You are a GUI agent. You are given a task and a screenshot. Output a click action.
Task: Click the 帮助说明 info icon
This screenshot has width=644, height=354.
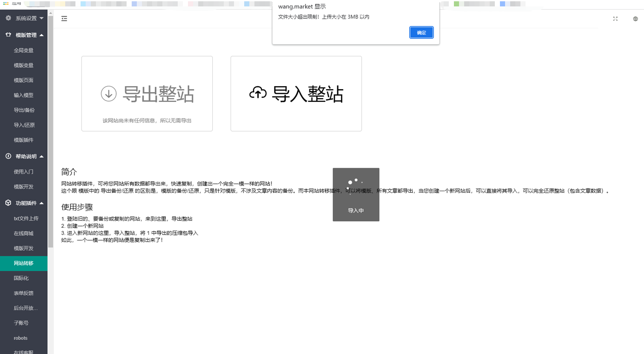coord(8,156)
